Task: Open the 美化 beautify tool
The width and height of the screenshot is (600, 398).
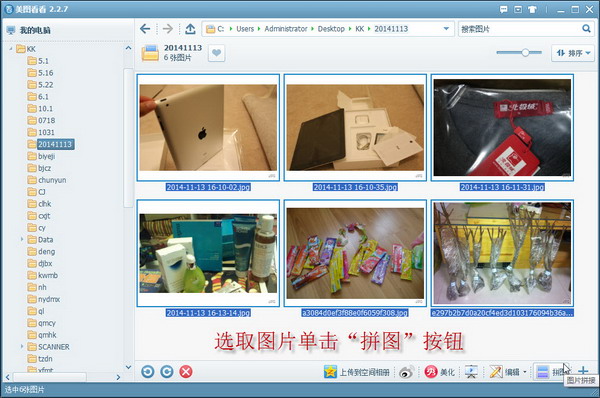Action: 439,372
